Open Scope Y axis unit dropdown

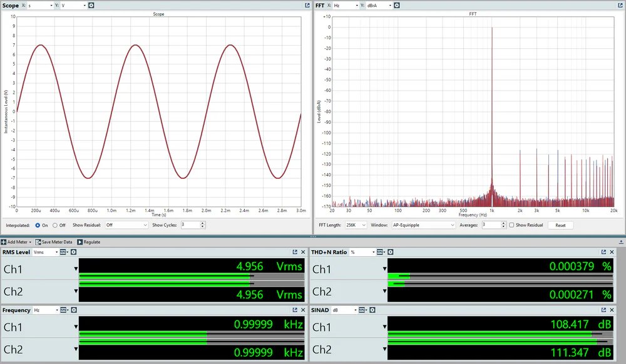click(73, 6)
